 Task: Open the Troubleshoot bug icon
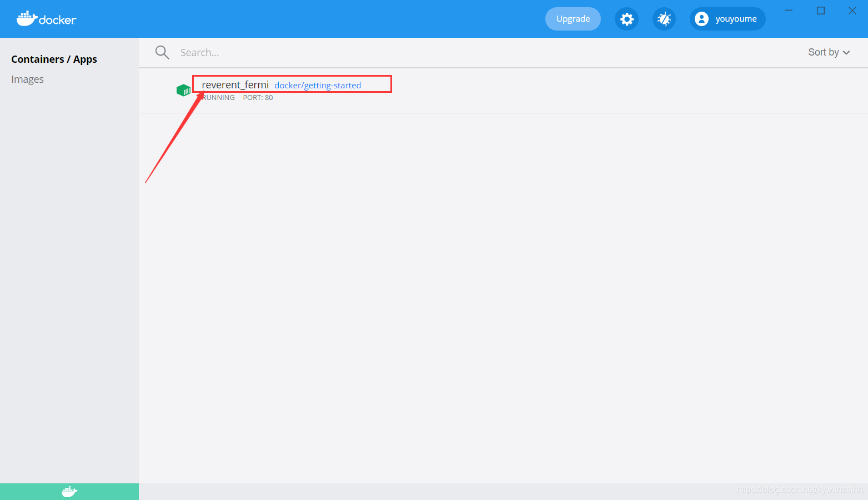664,19
